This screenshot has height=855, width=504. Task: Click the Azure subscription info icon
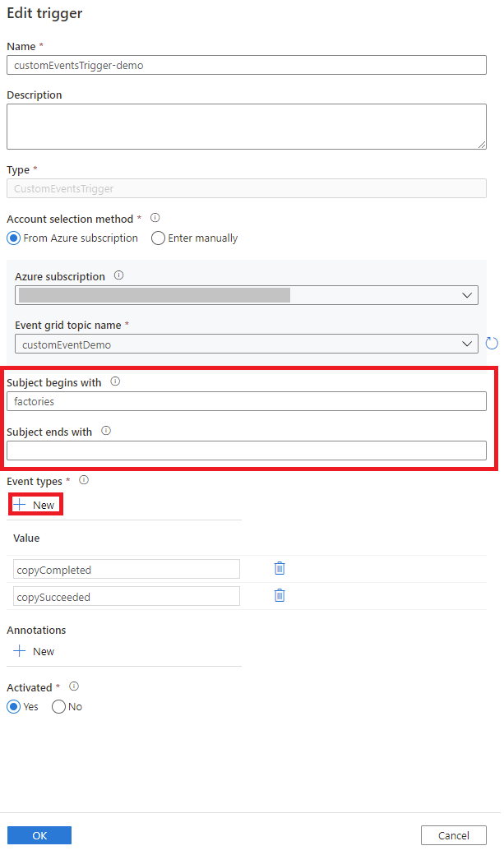118,276
